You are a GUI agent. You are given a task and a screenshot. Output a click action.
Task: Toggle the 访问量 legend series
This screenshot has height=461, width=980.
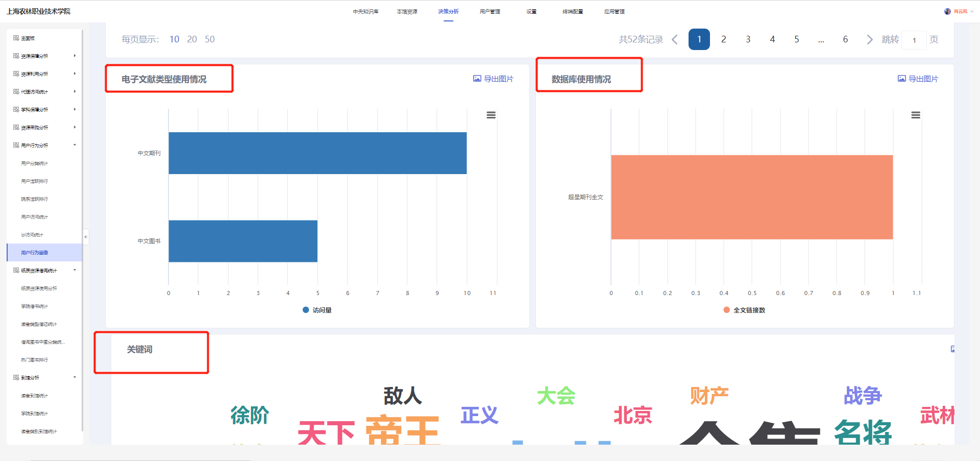click(317, 310)
